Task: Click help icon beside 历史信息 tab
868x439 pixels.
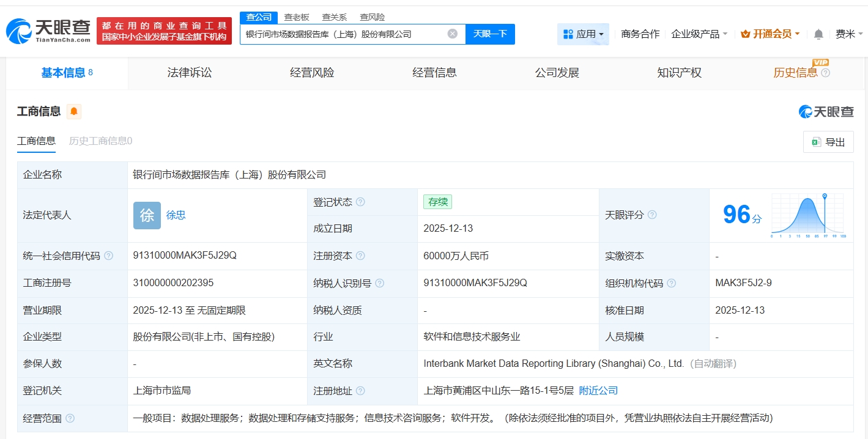Action: coord(825,73)
